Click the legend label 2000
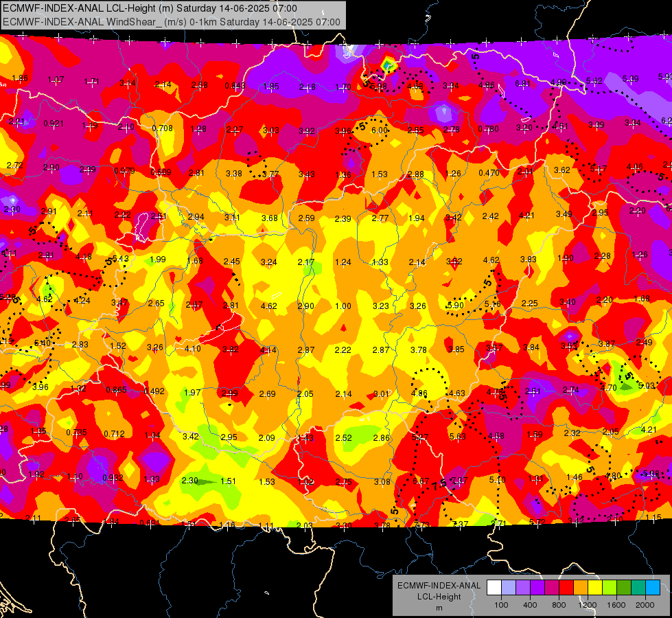The width and height of the screenshot is (672, 618). pyautogui.click(x=645, y=605)
